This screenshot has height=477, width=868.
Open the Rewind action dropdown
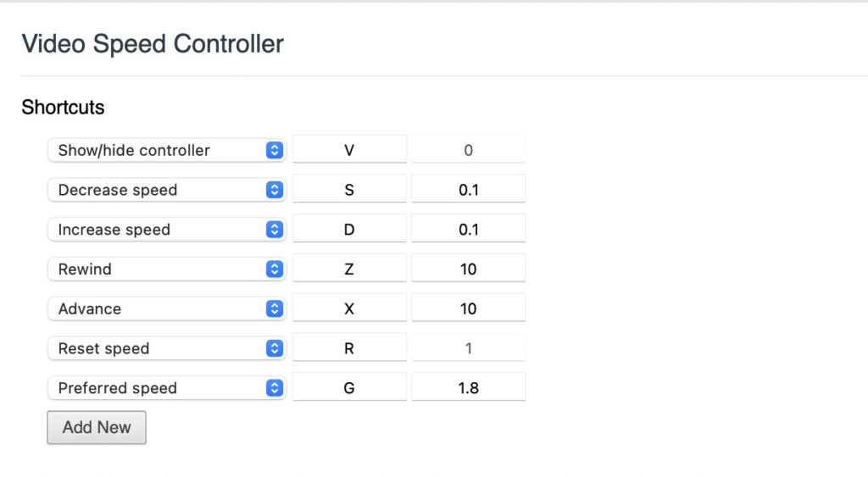pos(166,269)
